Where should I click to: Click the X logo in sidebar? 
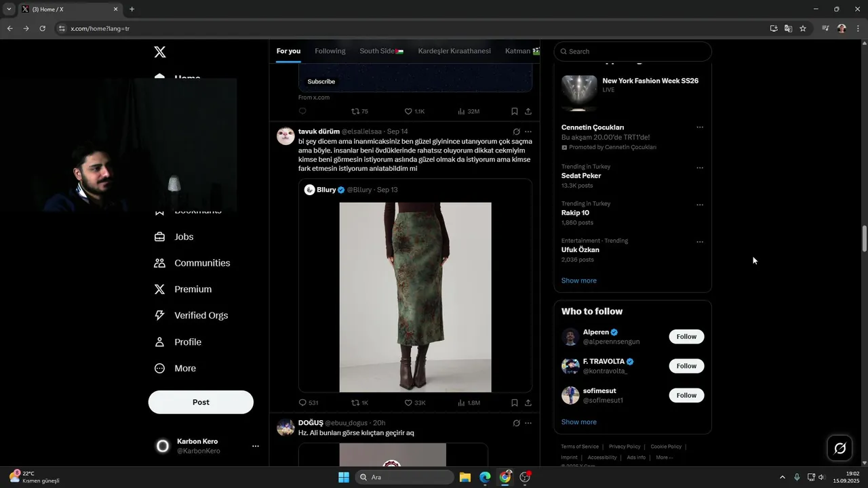159,52
